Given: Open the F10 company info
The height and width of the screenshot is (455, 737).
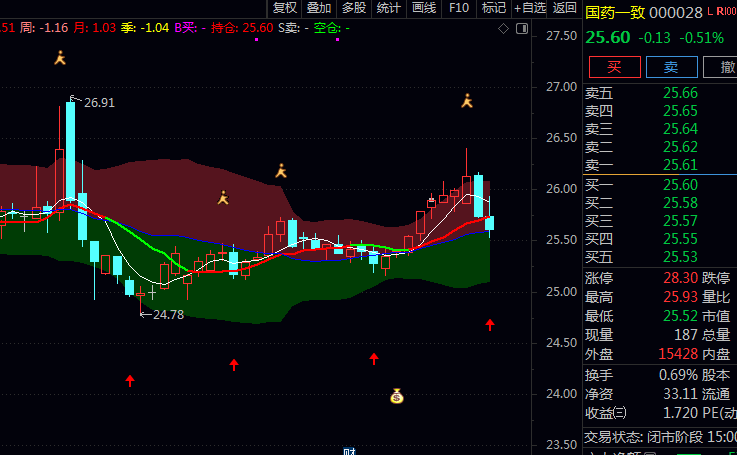Looking at the screenshot, I should 459,8.
